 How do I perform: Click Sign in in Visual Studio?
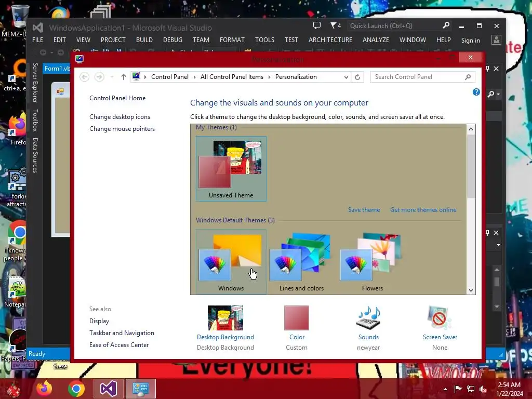click(x=470, y=41)
